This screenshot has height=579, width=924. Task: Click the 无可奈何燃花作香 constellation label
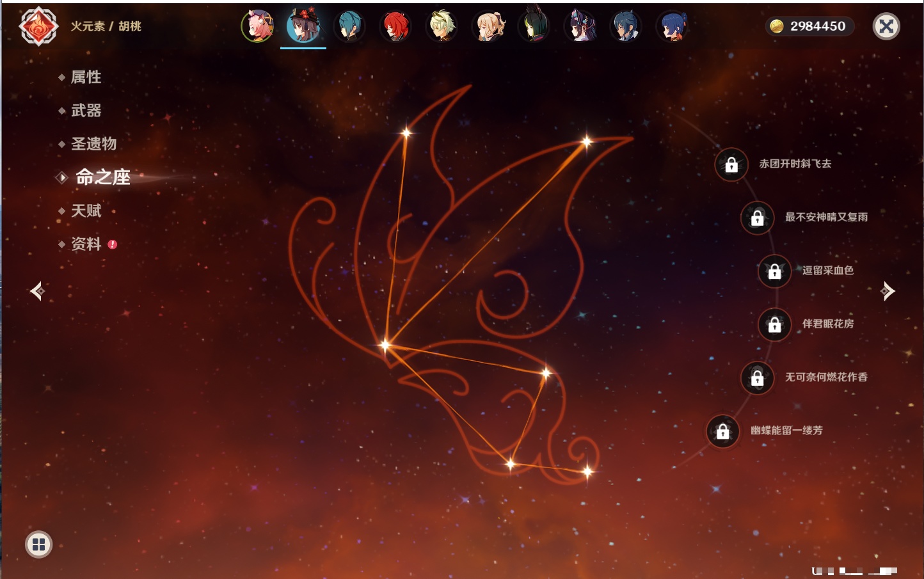tap(826, 377)
